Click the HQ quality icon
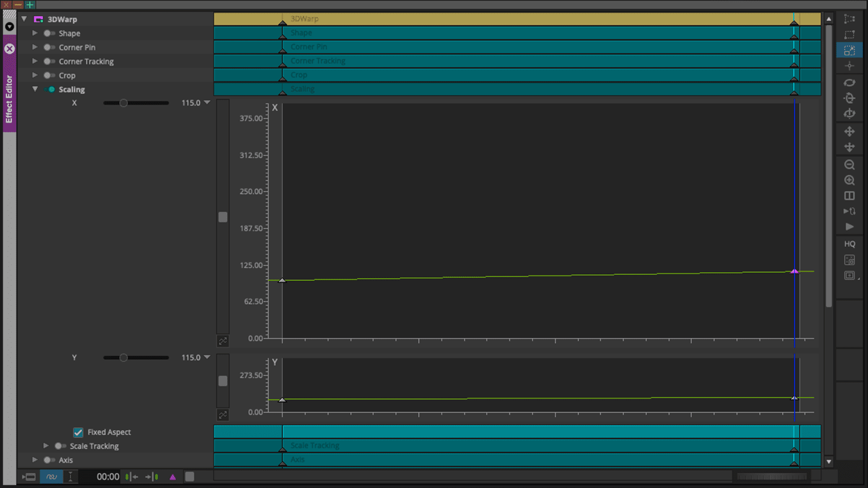The width and height of the screenshot is (868, 488). click(x=849, y=244)
